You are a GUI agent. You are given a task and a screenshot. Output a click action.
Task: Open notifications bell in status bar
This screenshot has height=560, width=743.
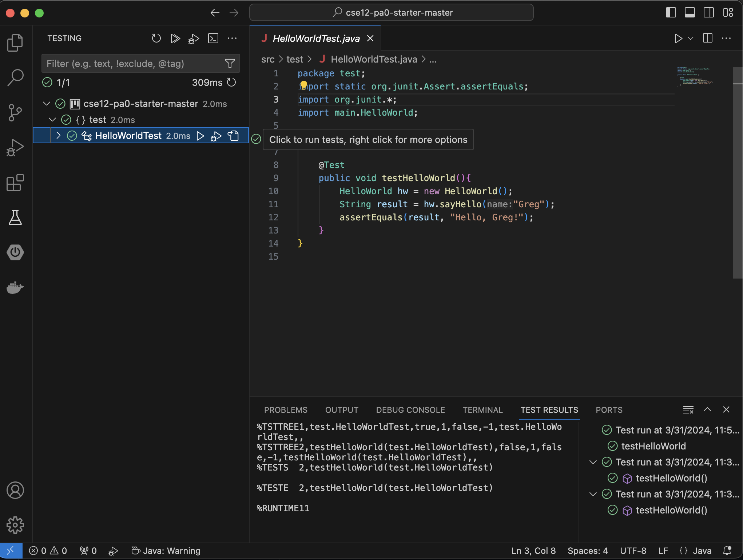pos(727,551)
